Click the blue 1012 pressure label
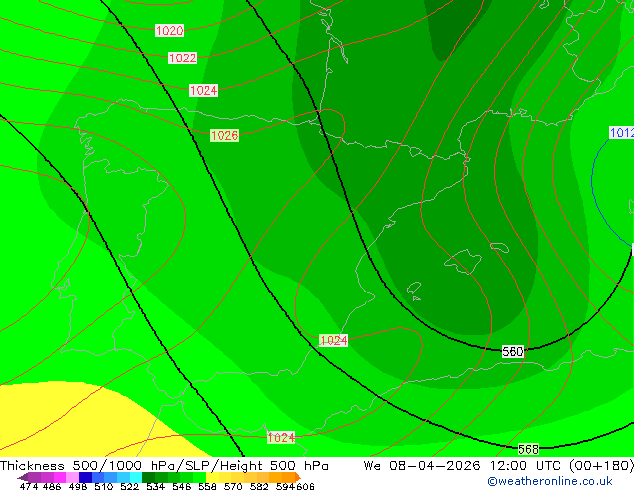634x490 pixels. pyautogui.click(x=621, y=133)
